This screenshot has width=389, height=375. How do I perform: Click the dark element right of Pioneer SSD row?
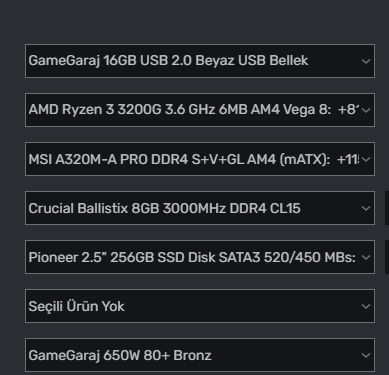[x=387, y=257]
